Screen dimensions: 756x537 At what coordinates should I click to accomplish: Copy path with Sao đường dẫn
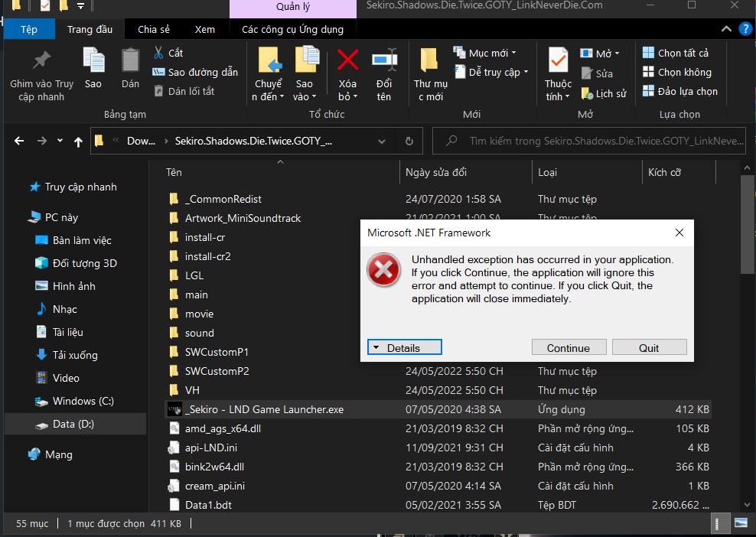point(195,73)
